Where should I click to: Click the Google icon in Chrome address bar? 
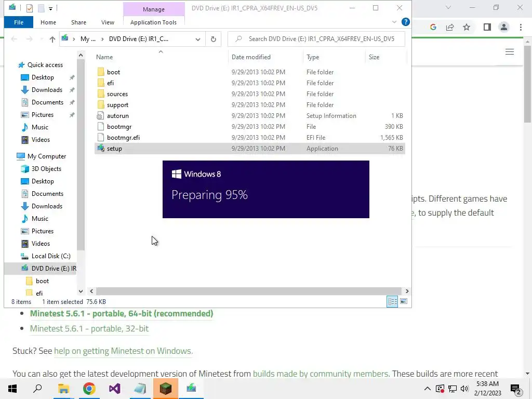pyautogui.click(x=433, y=27)
